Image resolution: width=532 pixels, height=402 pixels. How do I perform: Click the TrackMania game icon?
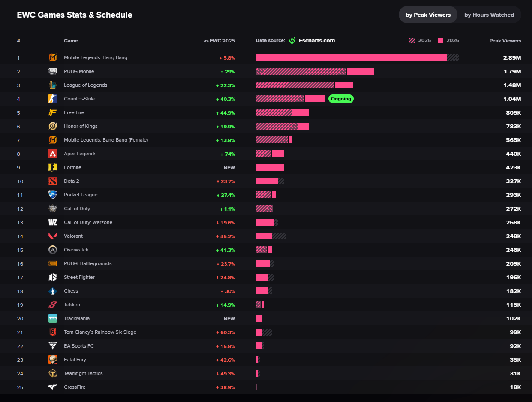coord(53,318)
